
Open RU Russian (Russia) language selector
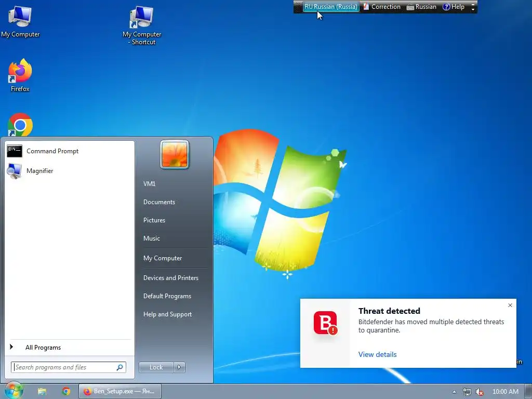pos(331,6)
